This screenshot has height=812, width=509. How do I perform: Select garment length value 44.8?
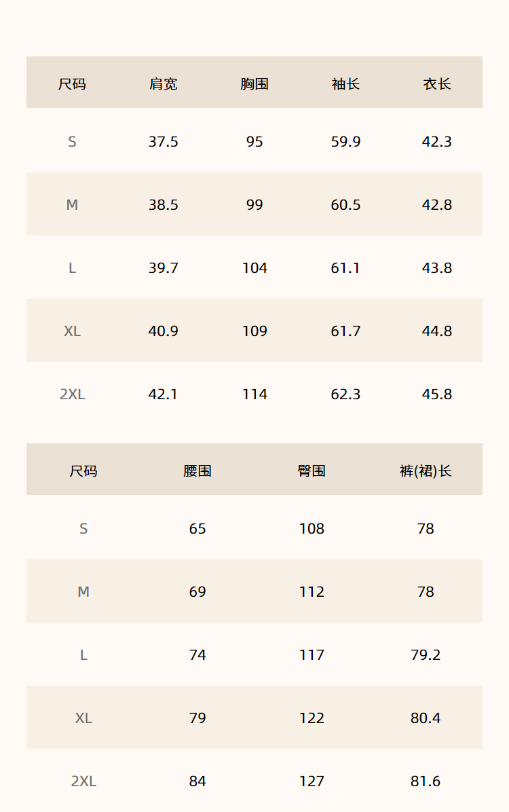coord(436,331)
